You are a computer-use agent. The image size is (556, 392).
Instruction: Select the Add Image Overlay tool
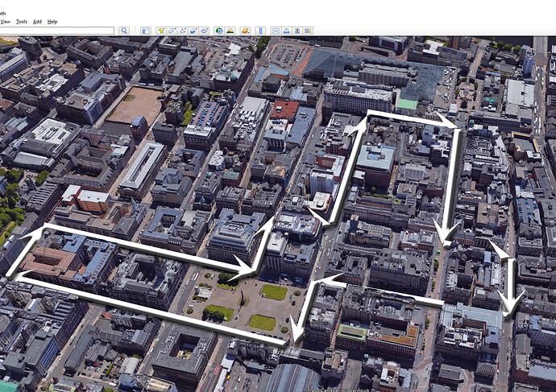[193, 31]
